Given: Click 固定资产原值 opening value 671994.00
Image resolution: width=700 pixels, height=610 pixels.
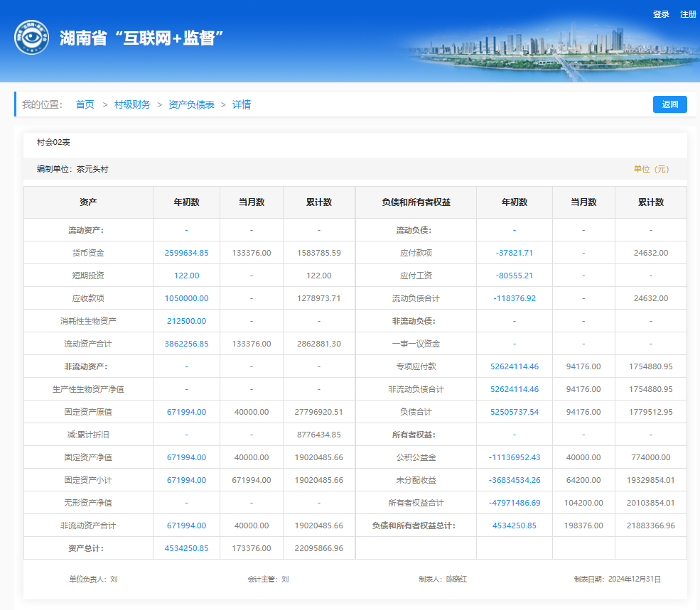Looking at the screenshot, I should coord(187,413).
